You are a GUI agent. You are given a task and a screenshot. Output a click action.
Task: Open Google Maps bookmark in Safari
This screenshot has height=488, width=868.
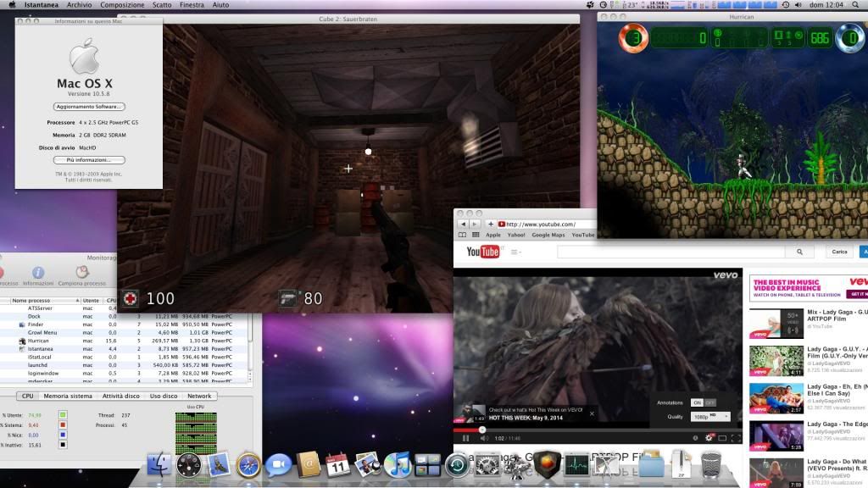point(548,236)
